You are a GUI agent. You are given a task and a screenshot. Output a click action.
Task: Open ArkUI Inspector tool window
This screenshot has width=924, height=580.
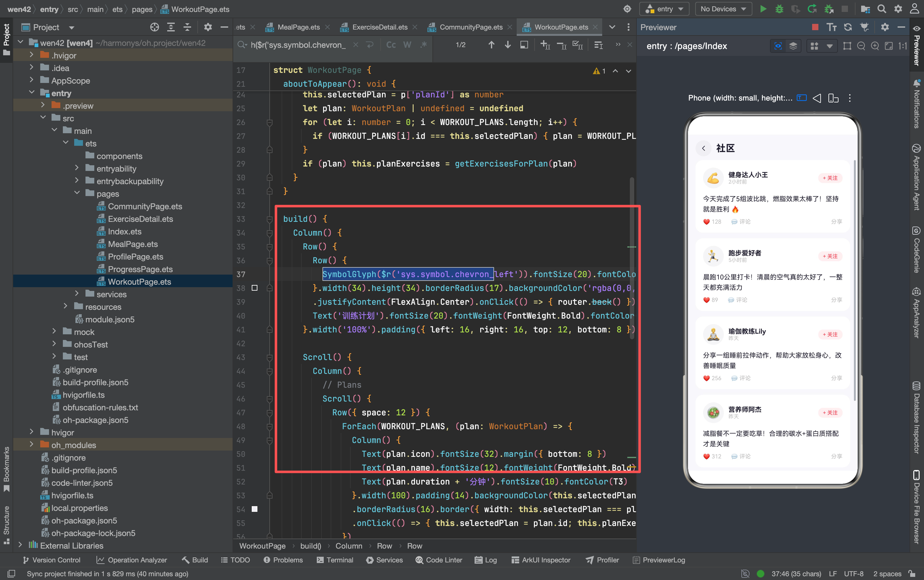pyautogui.click(x=541, y=560)
